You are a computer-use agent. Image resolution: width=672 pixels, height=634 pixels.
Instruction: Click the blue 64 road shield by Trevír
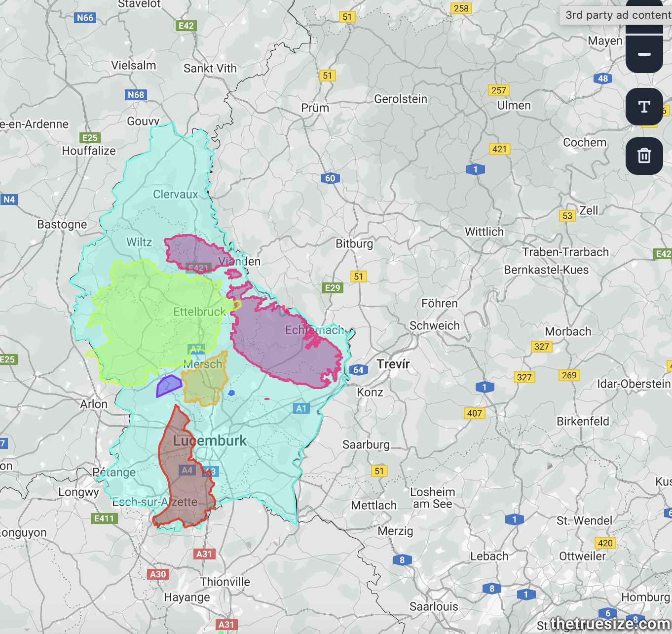[x=358, y=370]
